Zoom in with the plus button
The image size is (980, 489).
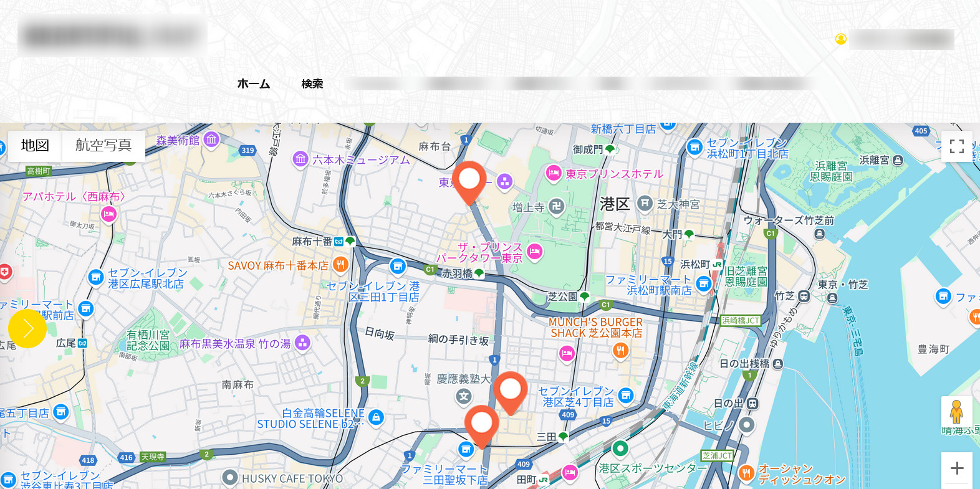(957, 468)
